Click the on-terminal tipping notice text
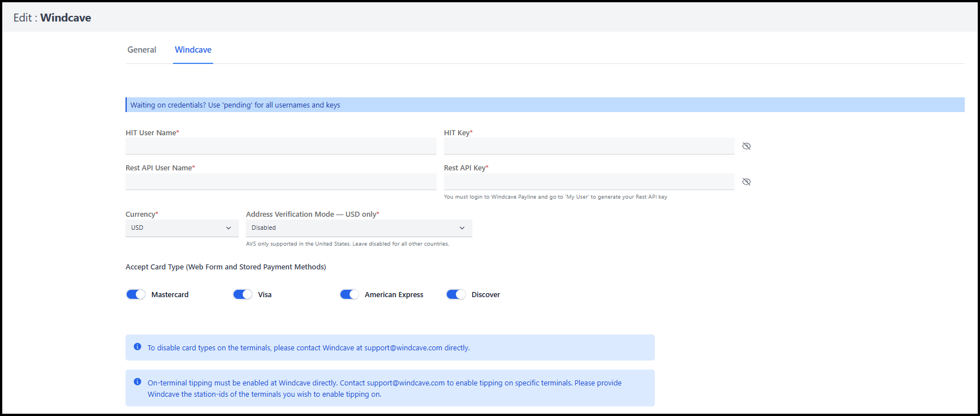Viewport: 980px width, 416px height. tap(385, 388)
